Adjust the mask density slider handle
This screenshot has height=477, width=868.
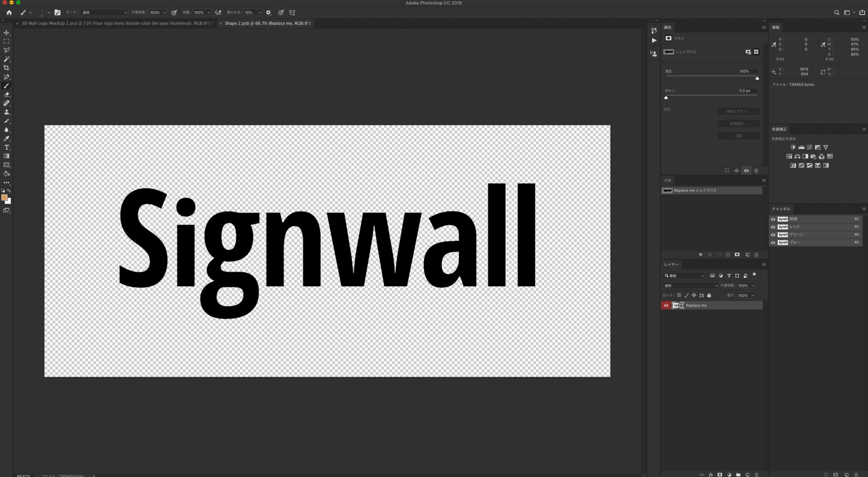(757, 78)
